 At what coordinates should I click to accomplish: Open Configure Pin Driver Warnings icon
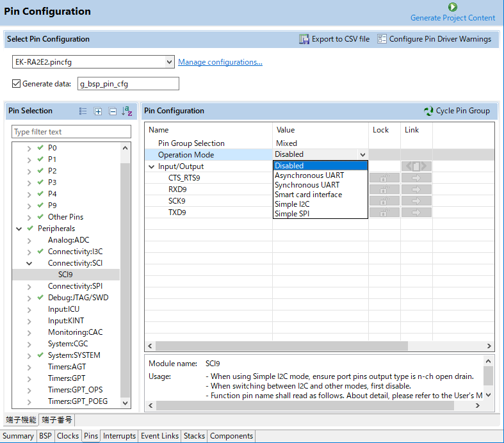coord(382,39)
